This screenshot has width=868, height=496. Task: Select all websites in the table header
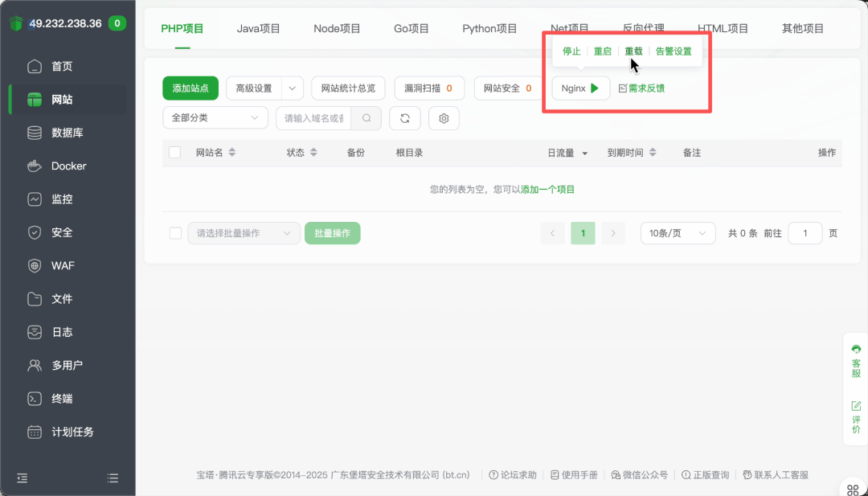point(174,152)
